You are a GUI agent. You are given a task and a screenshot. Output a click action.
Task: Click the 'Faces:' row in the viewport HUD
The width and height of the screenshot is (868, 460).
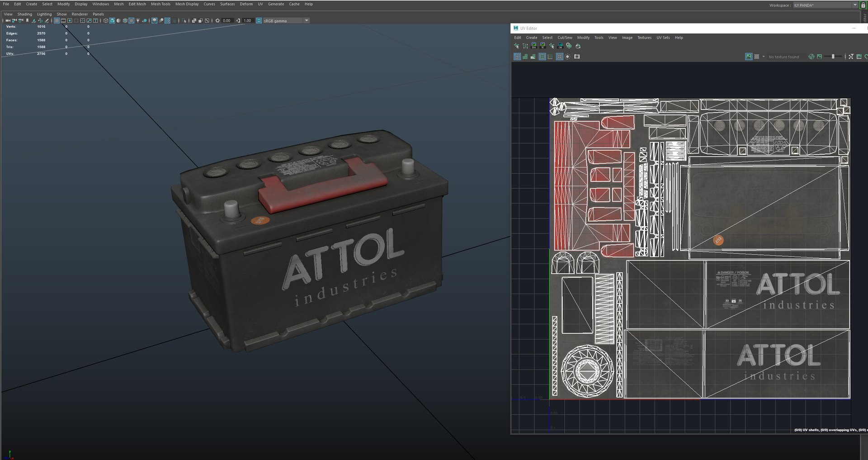pos(47,40)
